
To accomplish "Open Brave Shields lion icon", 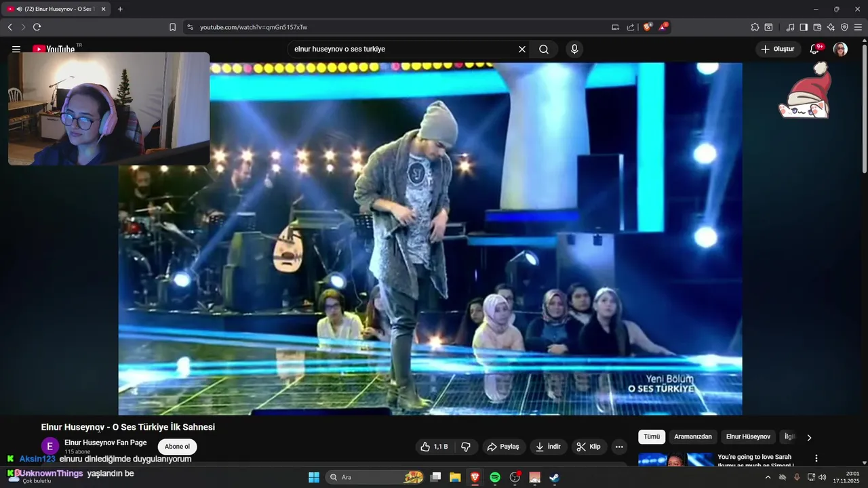I will pyautogui.click(x=648, y=27).
